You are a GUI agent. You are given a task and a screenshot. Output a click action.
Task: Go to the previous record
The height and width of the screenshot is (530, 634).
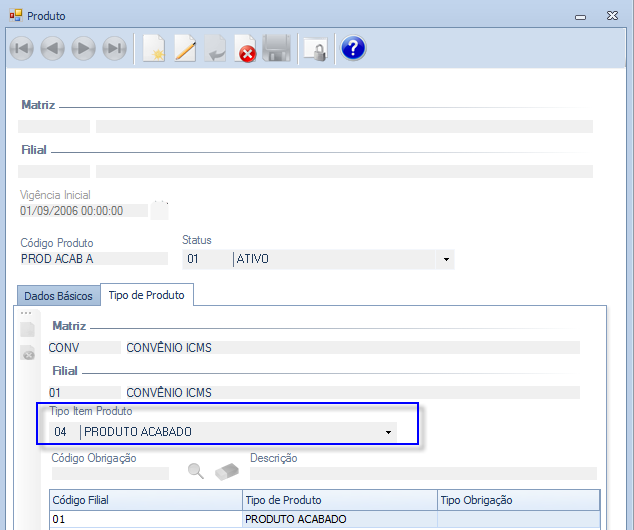click(53, 49)
